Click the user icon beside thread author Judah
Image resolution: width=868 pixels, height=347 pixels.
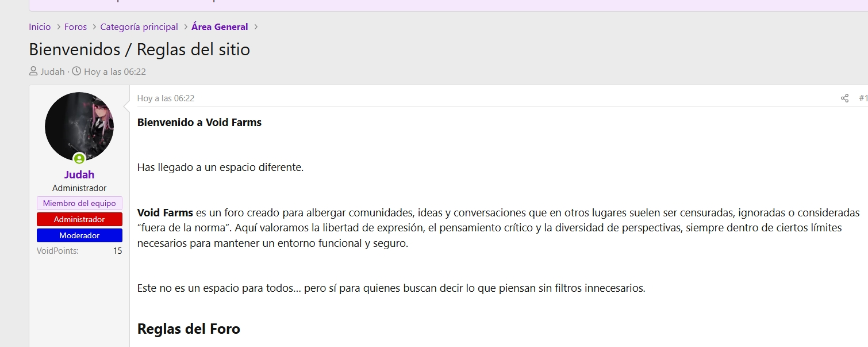click(x=33, y=72)
